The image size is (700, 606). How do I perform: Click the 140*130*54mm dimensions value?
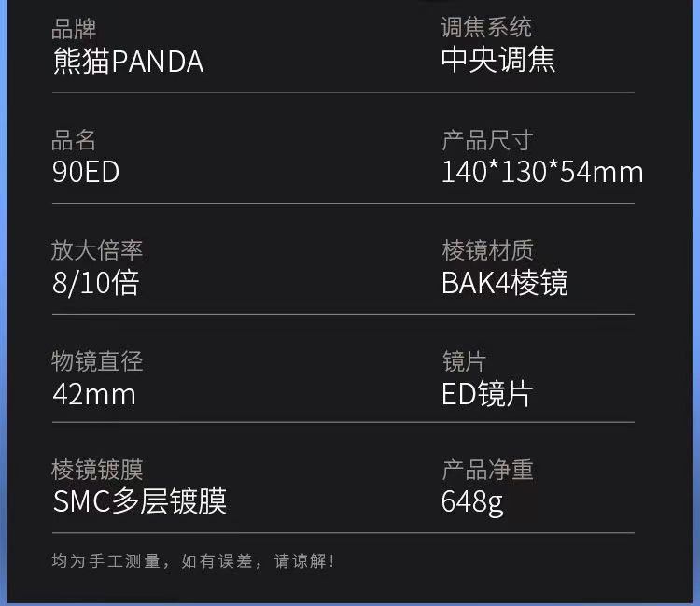click(542, 172)
